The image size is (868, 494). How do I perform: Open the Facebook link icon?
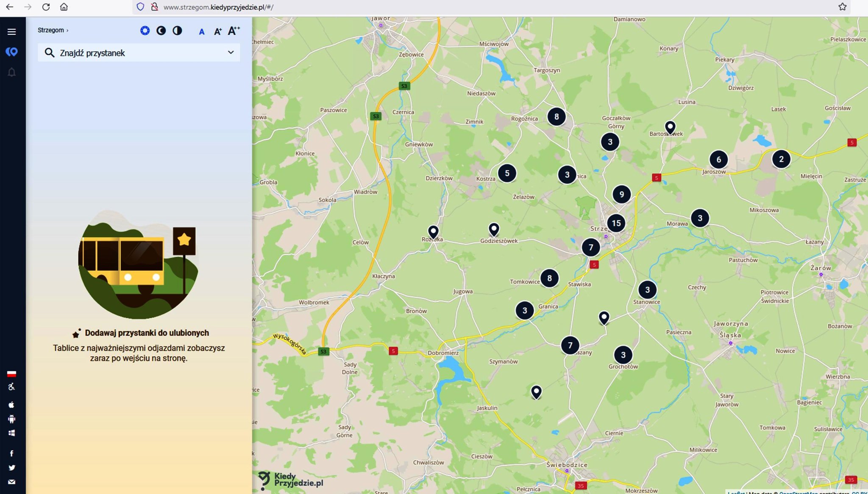(x=11, y=453)
